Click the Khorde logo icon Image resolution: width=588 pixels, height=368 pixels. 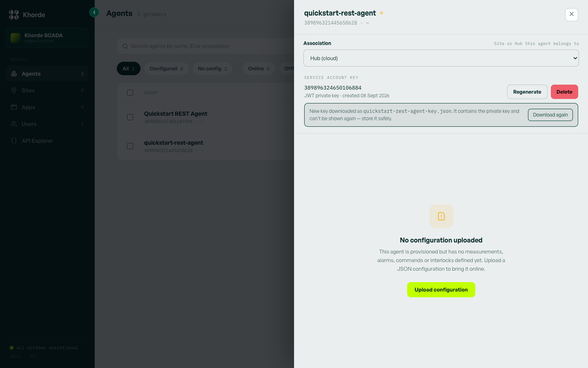pyautogui.click(x=14, y=15)
